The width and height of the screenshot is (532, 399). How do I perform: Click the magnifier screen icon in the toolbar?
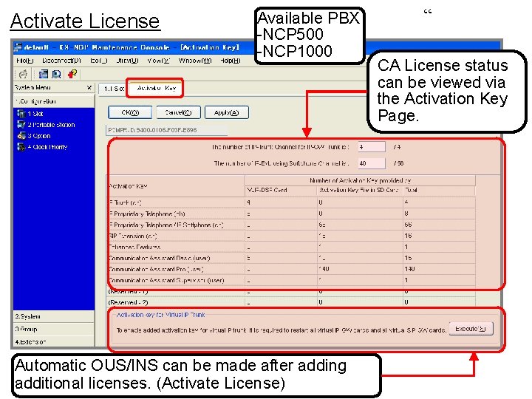point(56,74)
